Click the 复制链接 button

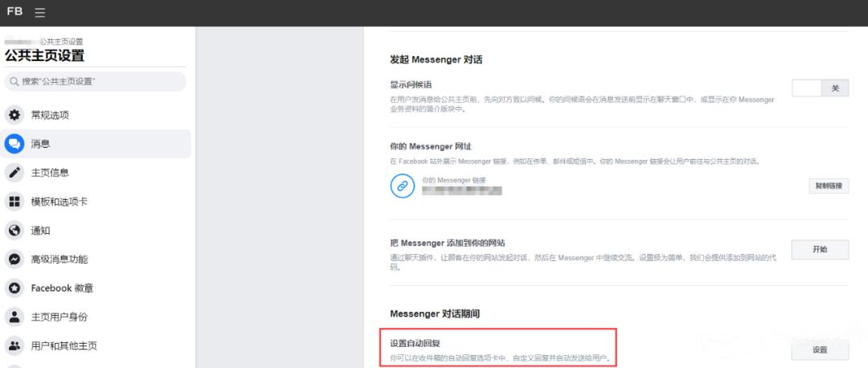click(x=829, y=186)
